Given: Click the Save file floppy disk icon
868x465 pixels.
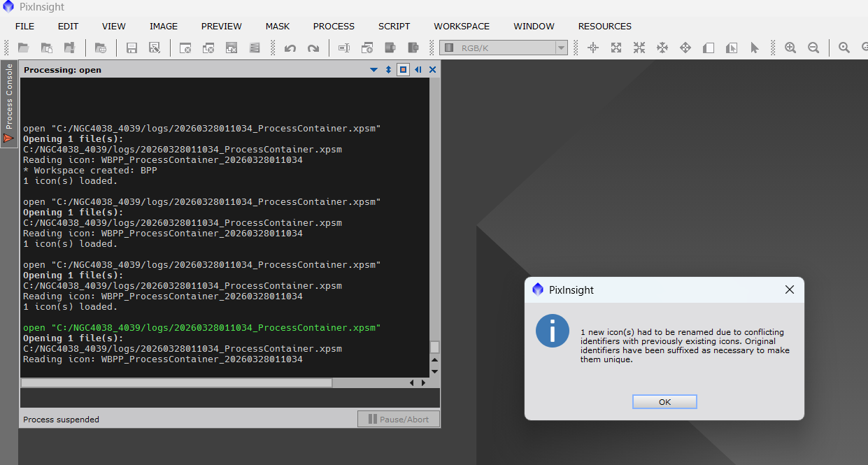Looking at the screenshot, I should [131, 48].
